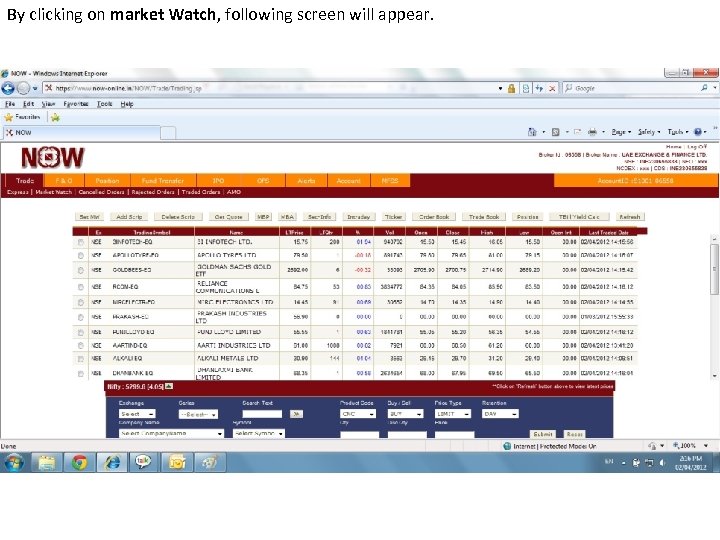Switch to the Position tab

tap(107, 180)
